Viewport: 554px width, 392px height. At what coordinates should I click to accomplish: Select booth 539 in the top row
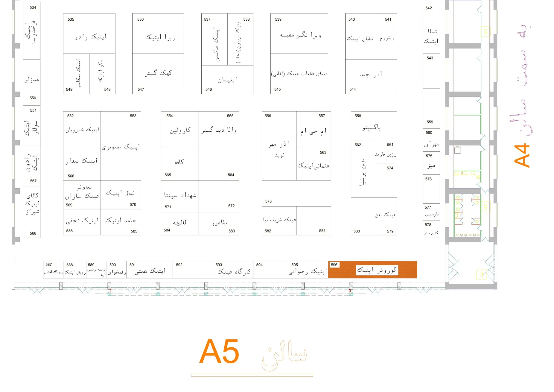click(x=299, y=34)
